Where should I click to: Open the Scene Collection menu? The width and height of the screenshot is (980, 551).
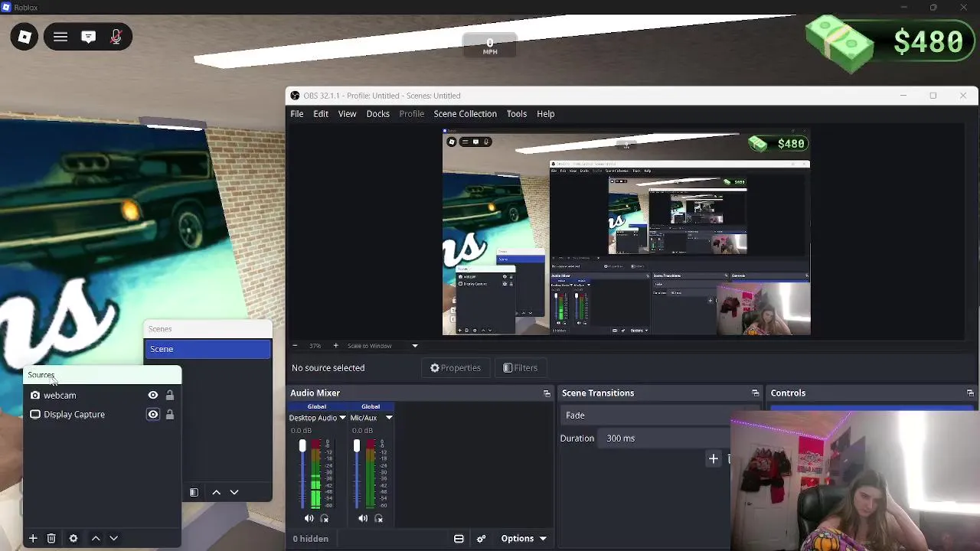[x=465, y=113]
